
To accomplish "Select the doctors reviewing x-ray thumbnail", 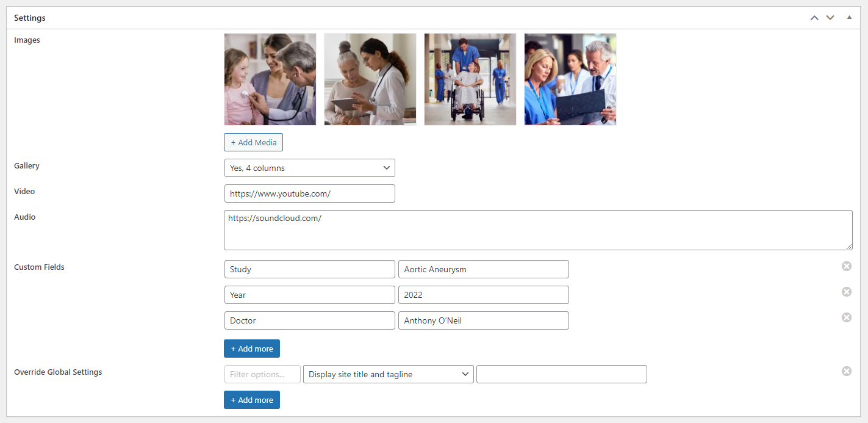I will [570, 79].
